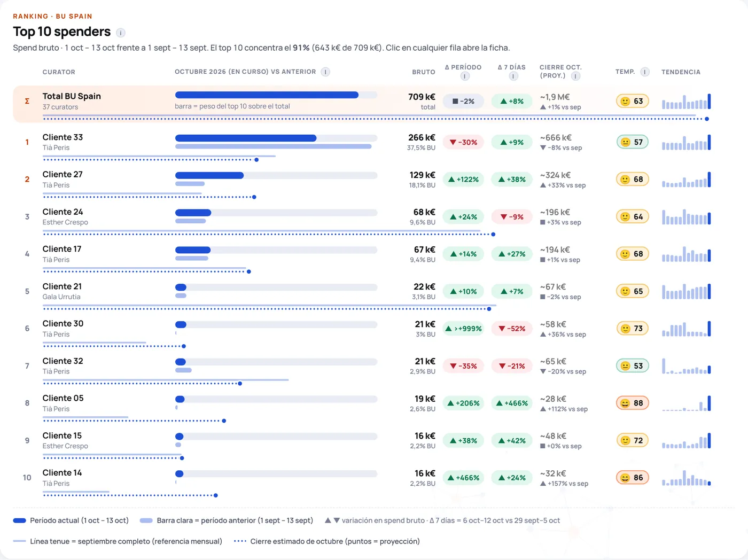The height and width of the screenshot is (560, 748).
Task: Click the emoji temperature badge 88 for Cliente 05
Action: 633,403
